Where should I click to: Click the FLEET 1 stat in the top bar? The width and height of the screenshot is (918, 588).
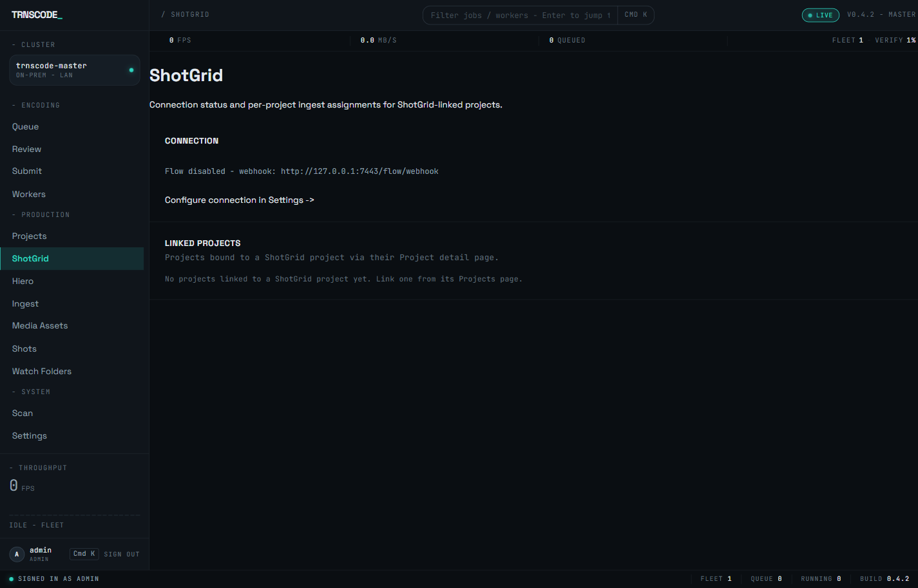[848, 41]
